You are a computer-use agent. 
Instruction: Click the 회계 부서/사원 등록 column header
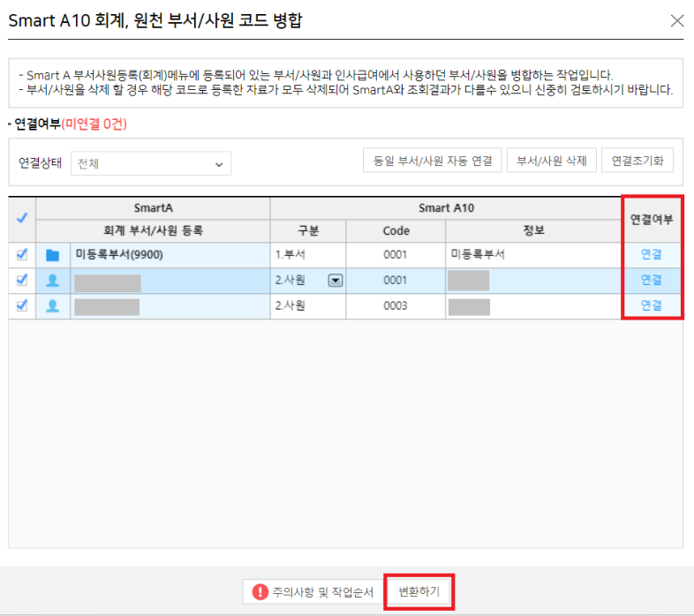[153, 230]
